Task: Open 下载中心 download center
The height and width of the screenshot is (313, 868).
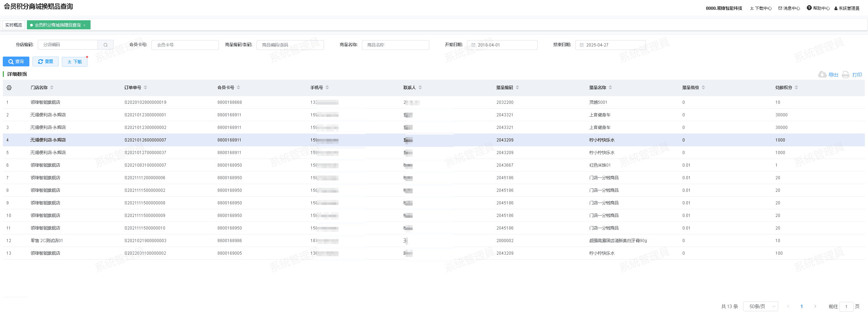Action: 761,8
